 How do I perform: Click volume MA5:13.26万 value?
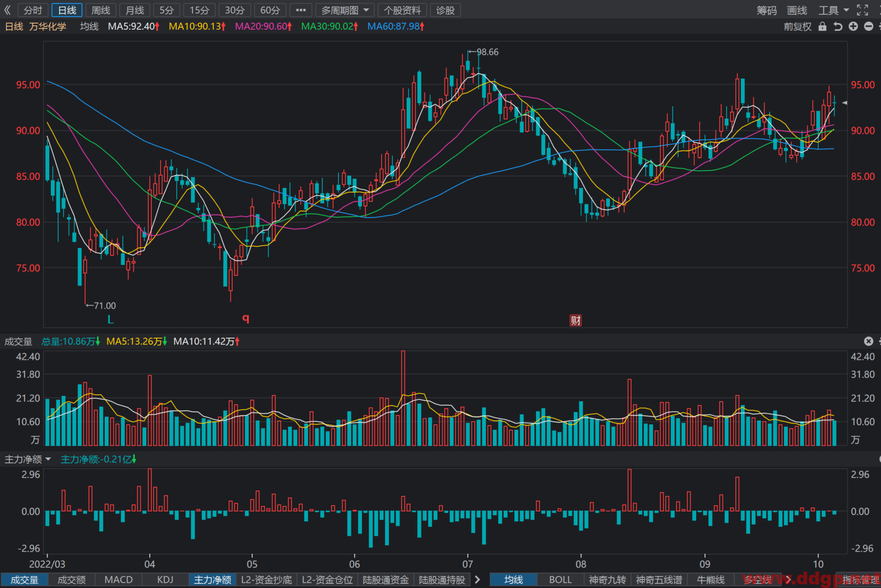(137, 342)
